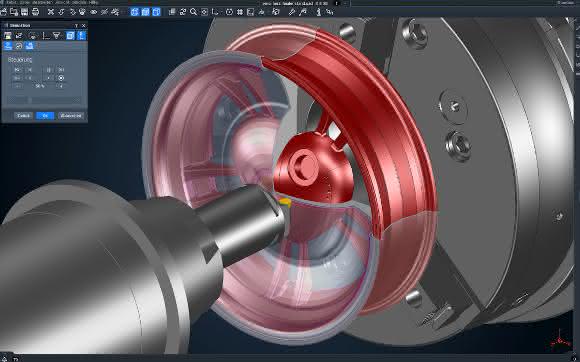Click the percentage value field in Steuerung
The width and height of the screenshot is (580, 362).
pyautogui.click(x=40, y=86)
